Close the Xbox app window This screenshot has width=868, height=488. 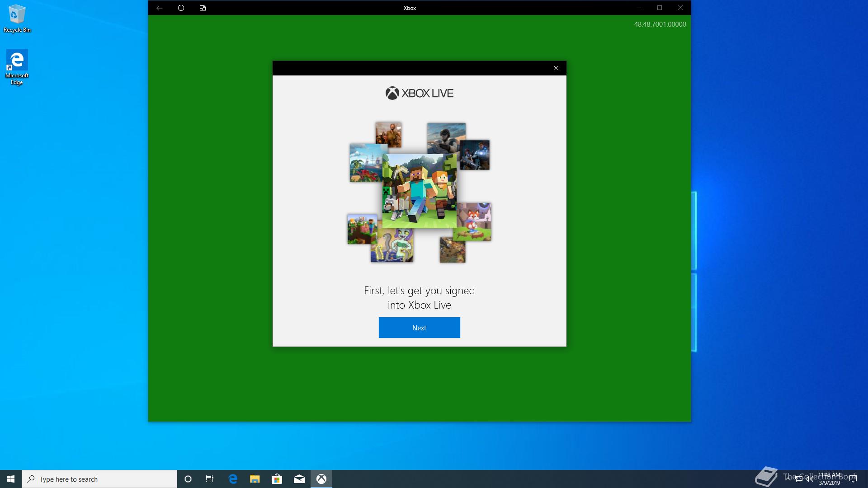680,8
